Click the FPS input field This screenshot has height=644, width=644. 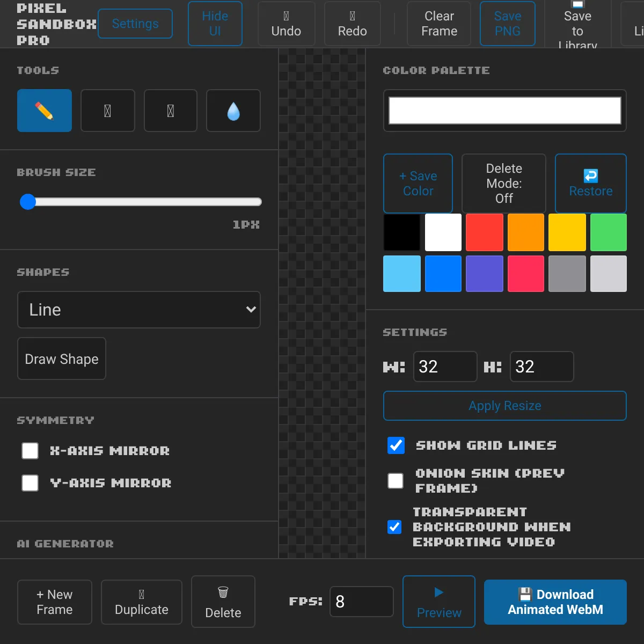tap(362, 602)
